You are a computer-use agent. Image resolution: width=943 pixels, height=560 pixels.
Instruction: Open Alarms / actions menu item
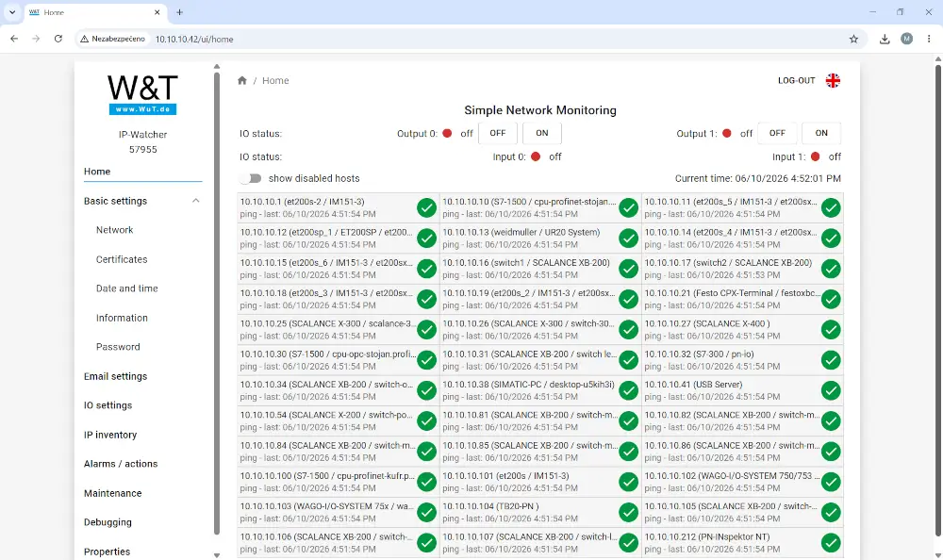pos(121,464)
